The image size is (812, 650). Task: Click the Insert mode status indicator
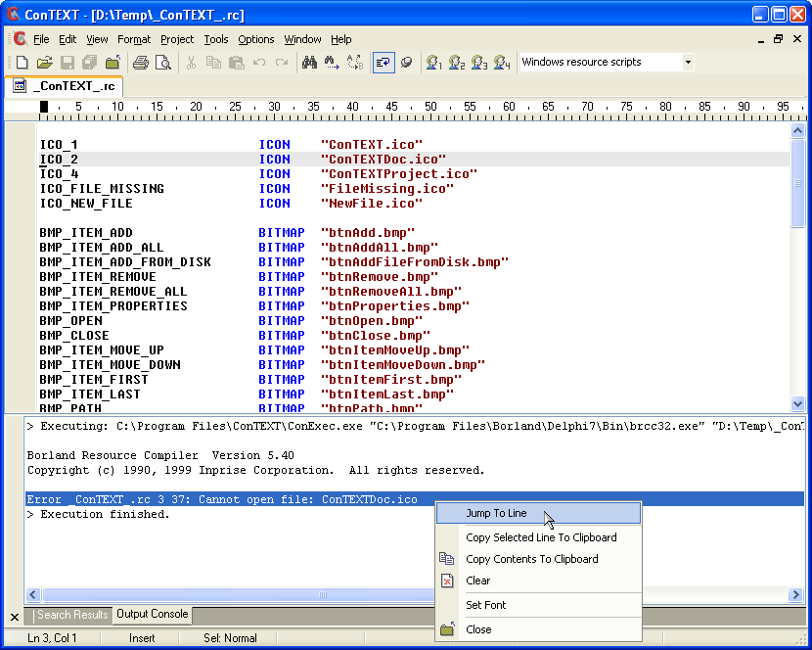click(142, 638)
